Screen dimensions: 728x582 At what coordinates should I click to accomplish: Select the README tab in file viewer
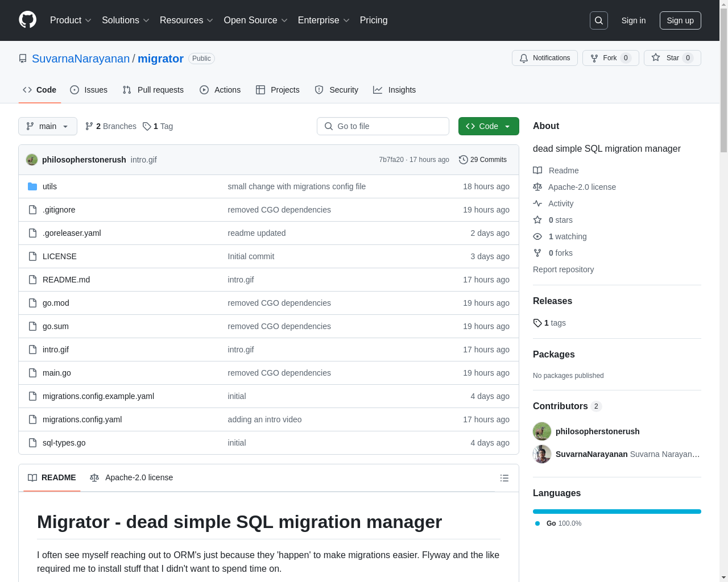pyautogui.click(x=52, y=477)
